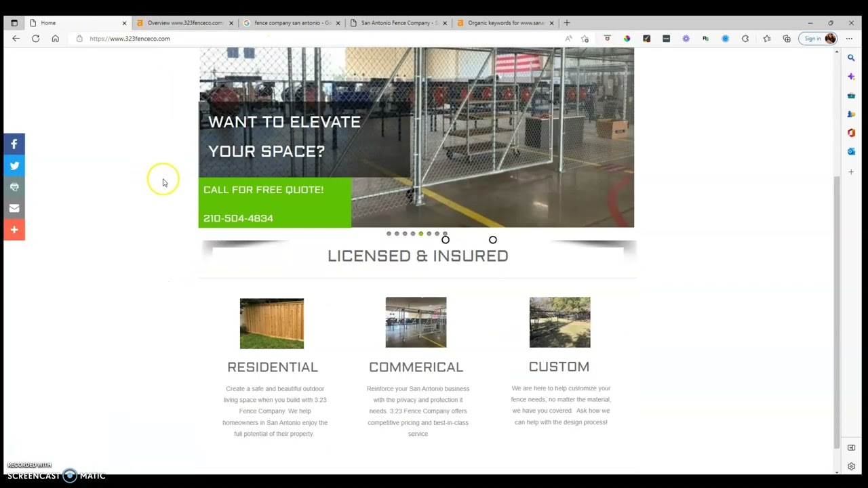The image size is (868, 488).
Task: Switch to San Antonio Fence Company tab
Action: click(x=399, y=23)
